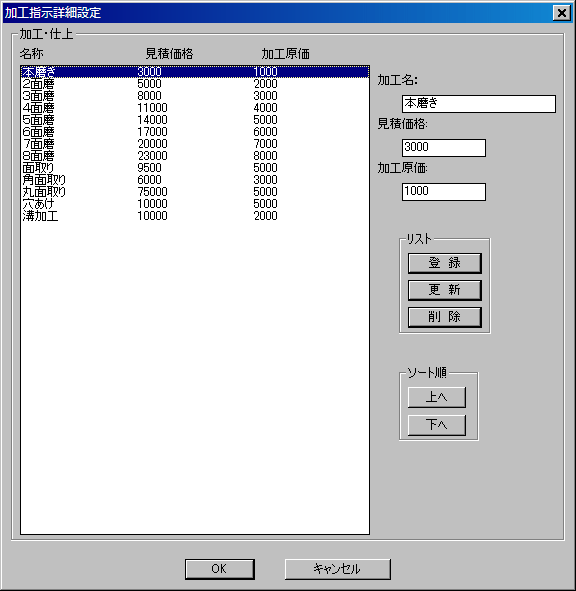Click the 更新 update button
Image resolution: width=576 pixels, height=591 pixels.
(444, 290)
